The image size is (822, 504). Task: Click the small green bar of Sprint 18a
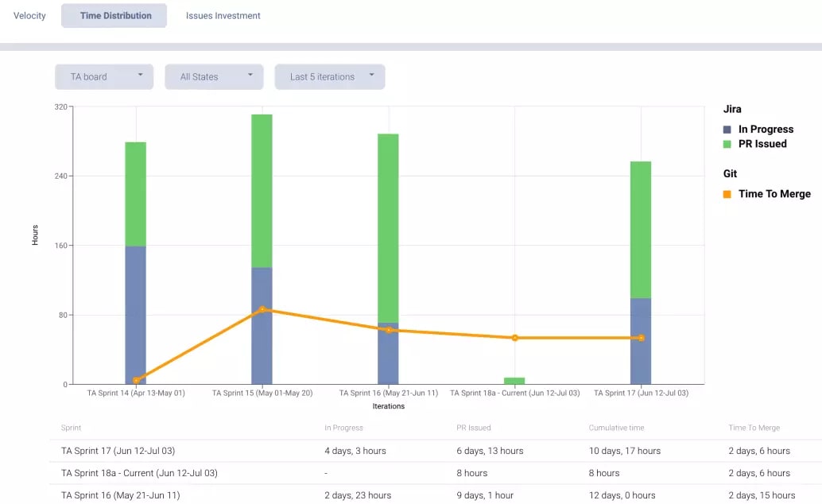coord(514,381)
